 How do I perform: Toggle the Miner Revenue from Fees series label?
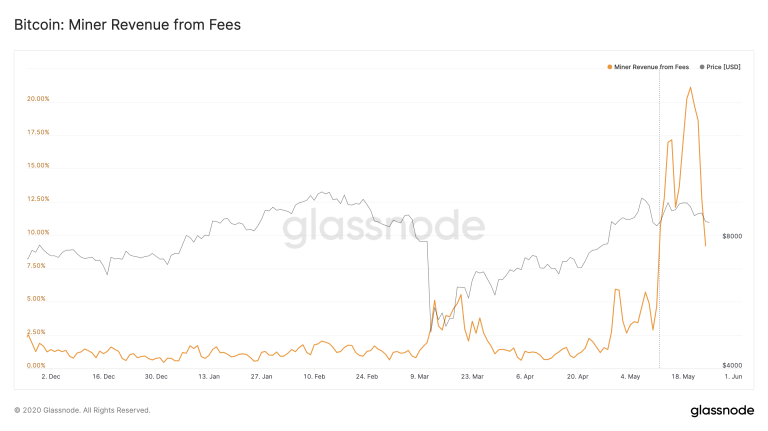tap(651, 67)
